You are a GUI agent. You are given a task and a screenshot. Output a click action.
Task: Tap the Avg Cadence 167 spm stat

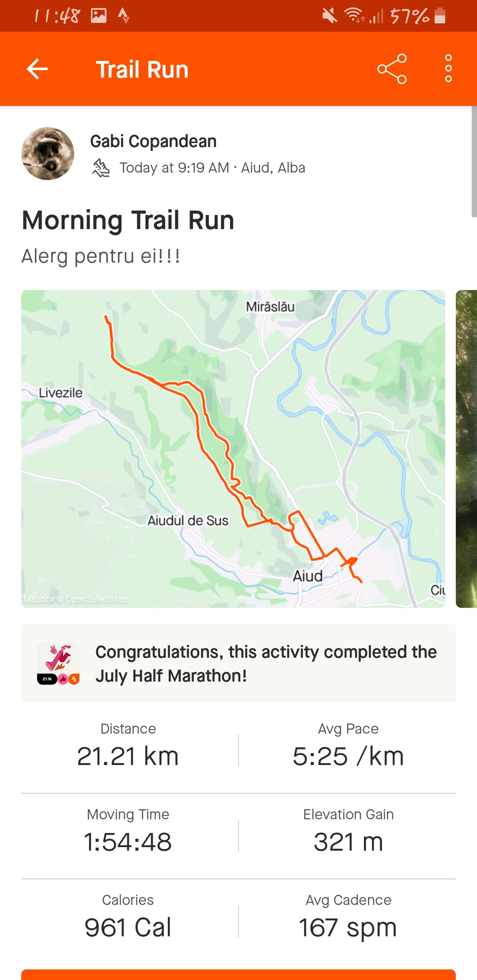coord(348,918)
